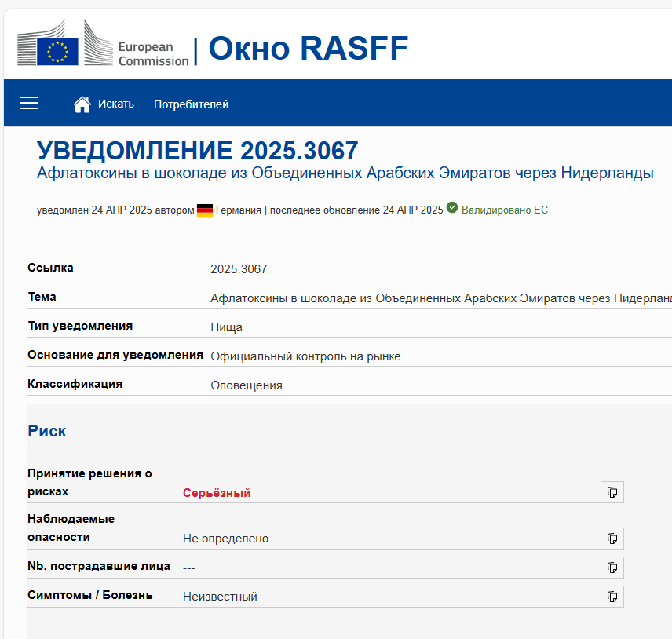The width and height of the screenshot is (672, 639).
Task: Click the Германия country name
Action: click(x=239, y=210)
